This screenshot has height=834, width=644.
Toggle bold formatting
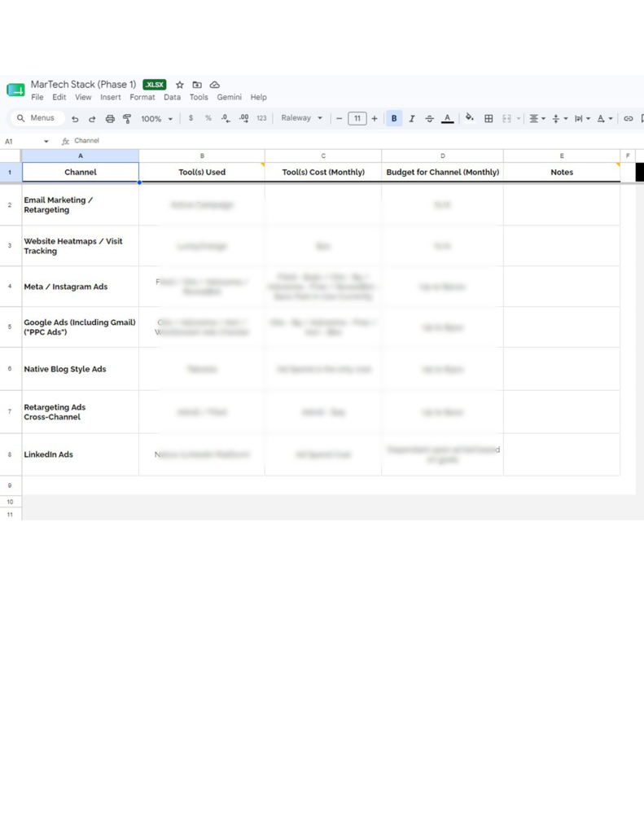pyautogui.click(x=394, y=119)
